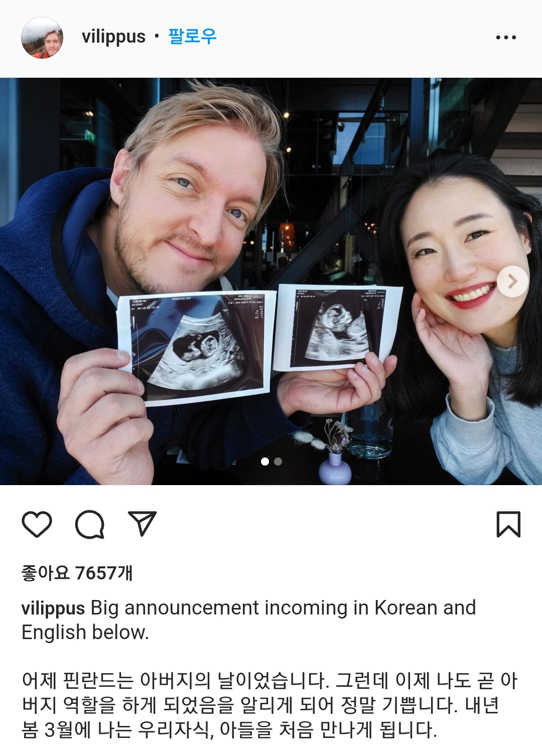This screenshot has width=542, height=756.
Task: Open the three-dot more options menu
Action: (506, 37)
